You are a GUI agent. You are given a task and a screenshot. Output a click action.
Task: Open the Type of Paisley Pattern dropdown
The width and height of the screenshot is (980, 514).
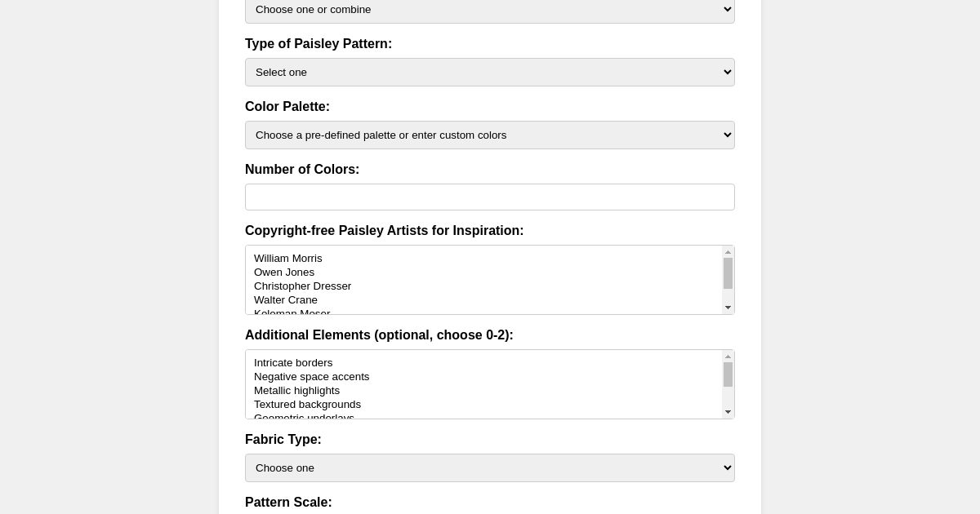click(x=490, y=72)
